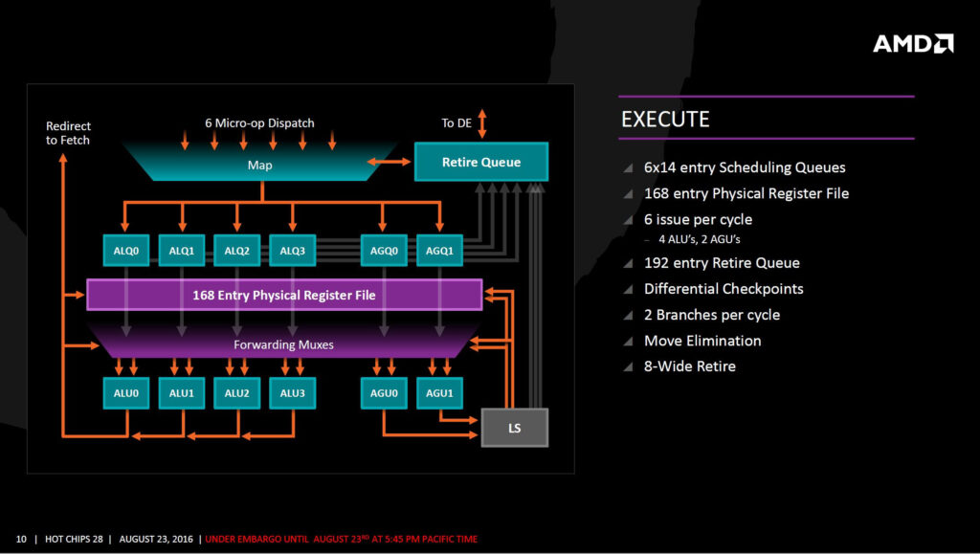Click the ALQ1 scheduler box
980x554 pixels.
pos(182,251)
